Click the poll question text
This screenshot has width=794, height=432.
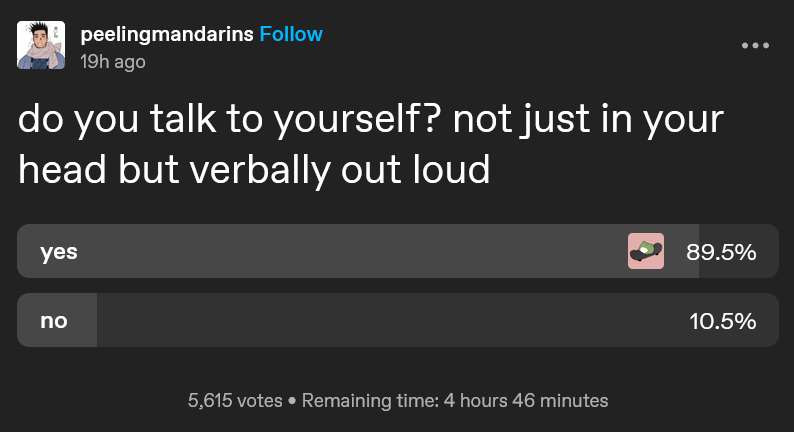371,144
